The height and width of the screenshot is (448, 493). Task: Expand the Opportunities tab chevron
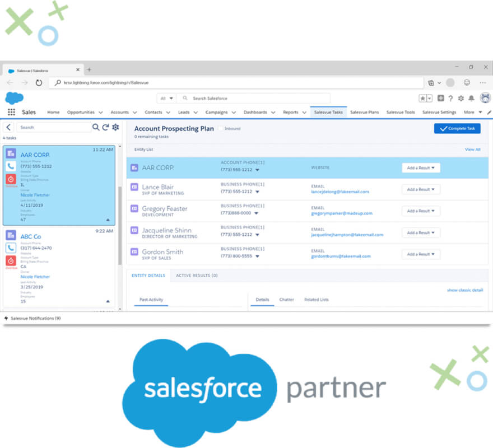101,112
